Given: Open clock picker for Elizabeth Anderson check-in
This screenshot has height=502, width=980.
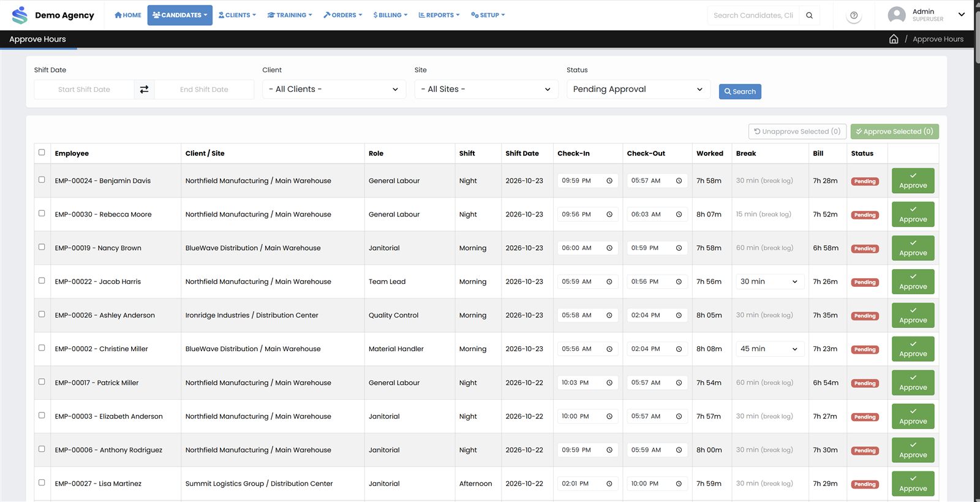Looking at the screenshot, I should click(609, 417).
